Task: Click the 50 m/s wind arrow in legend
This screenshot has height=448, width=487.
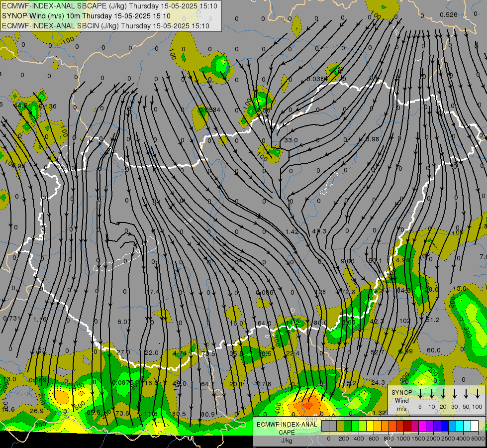Action: click(x=466, y=394)
